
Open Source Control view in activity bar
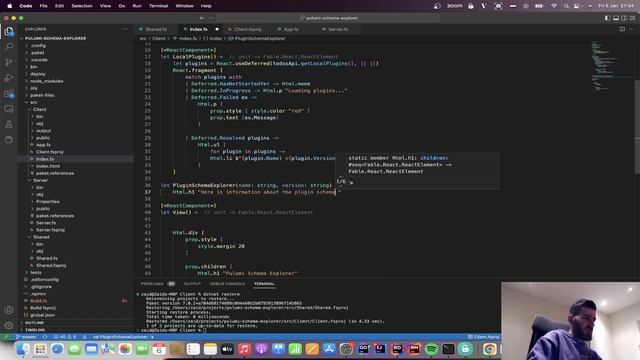click(x=9, y=62)
